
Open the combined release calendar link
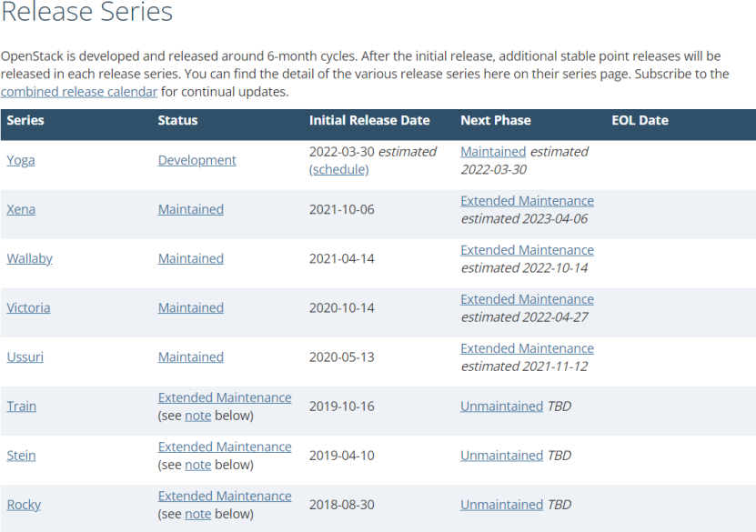(79, 92)
